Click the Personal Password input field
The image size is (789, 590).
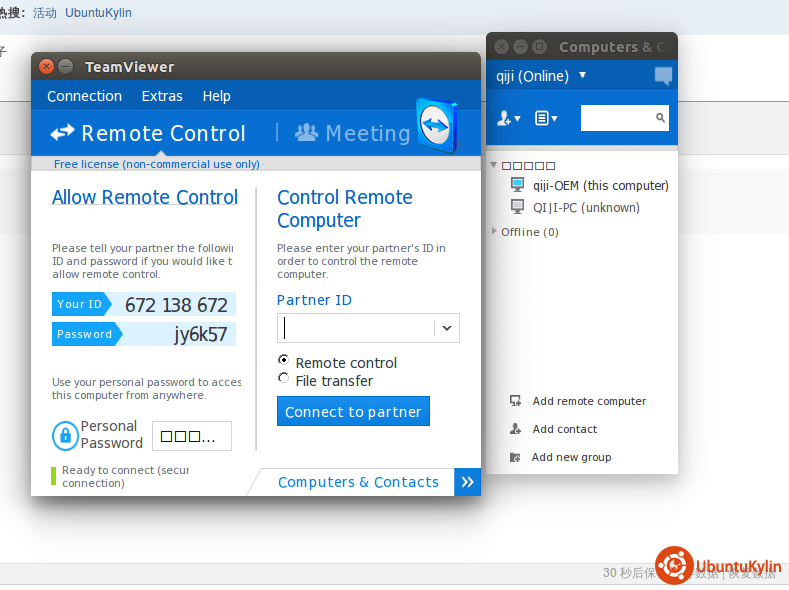tap(191, 436)
